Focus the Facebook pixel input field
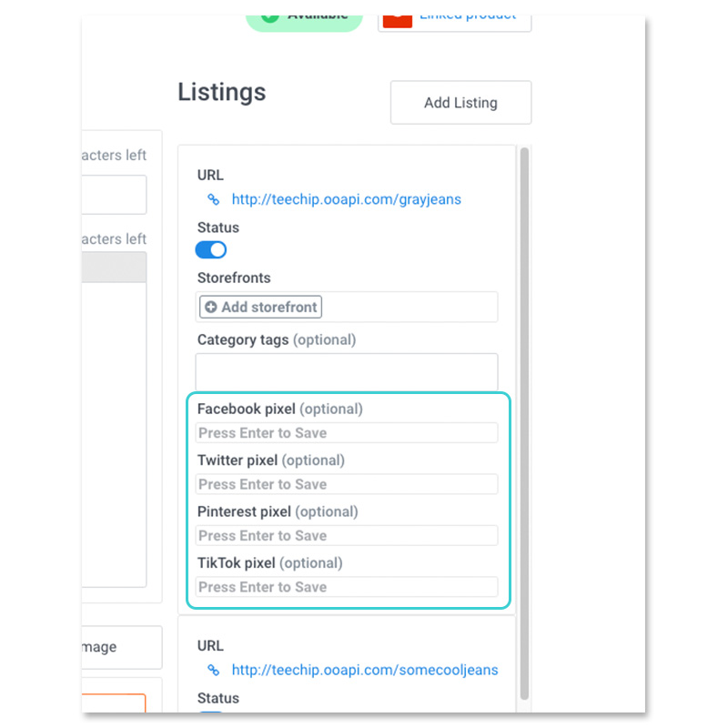Screen dimensions: 728x728 click(347, 433)
